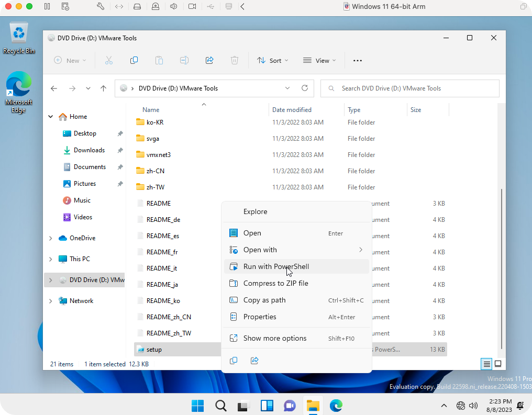Open the Sort dropdown
Viewport: 532px width, 415px height.
coord(272,60)
